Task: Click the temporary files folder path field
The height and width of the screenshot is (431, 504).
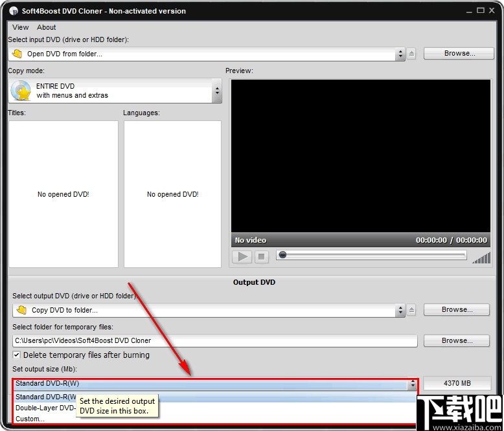Action: (x=215, y=341)
